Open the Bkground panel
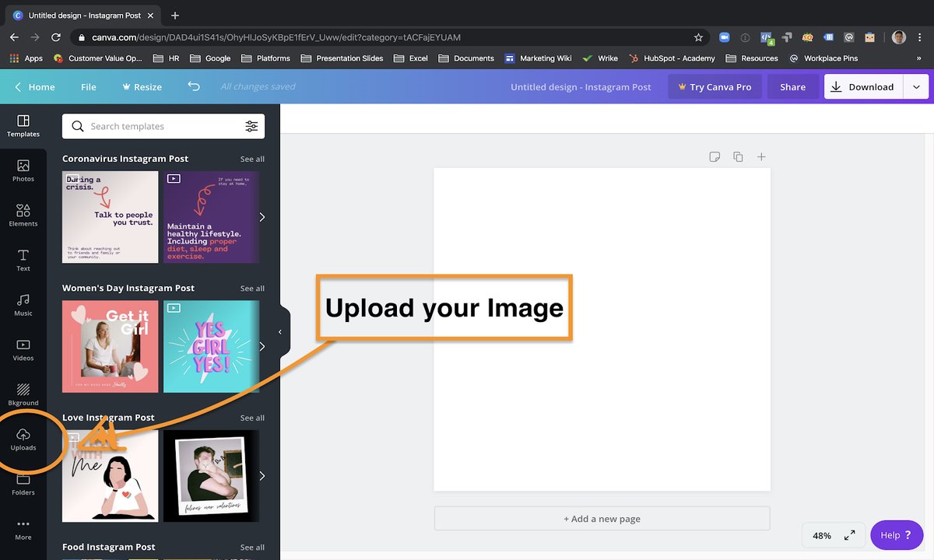Viewport: 934px width, 560px height. pos(23,394)
